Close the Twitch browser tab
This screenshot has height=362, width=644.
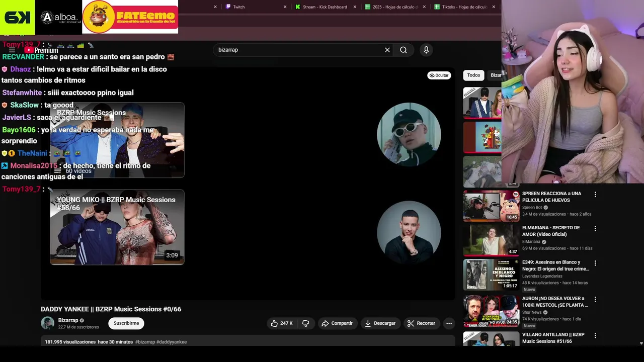pyautogui.click(x=285, y=7)
